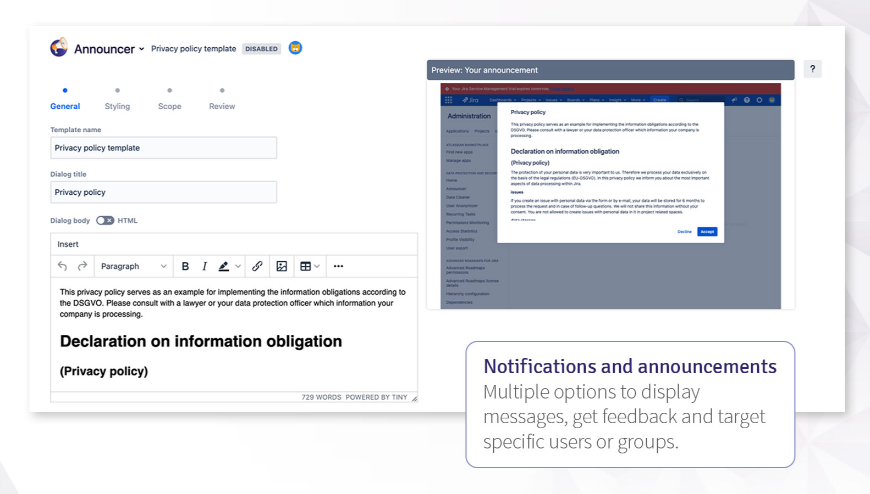
Task: Expand the Announcer title dropdown chevron
Action: pyautogui.click(x=142, y=49)
